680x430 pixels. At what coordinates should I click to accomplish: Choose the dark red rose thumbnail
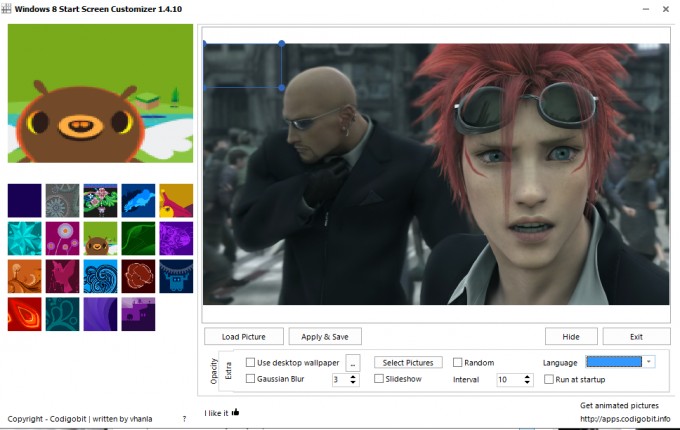coord(138,276)
